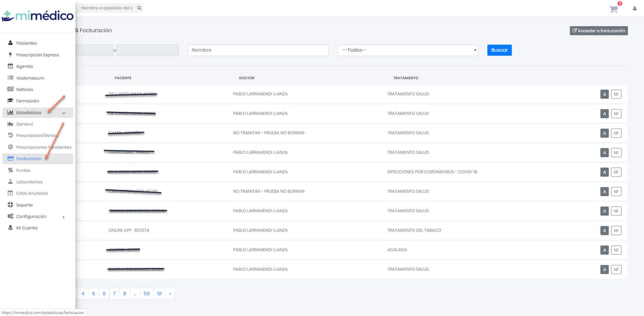Open the shopping cart icon

[613, 9]
